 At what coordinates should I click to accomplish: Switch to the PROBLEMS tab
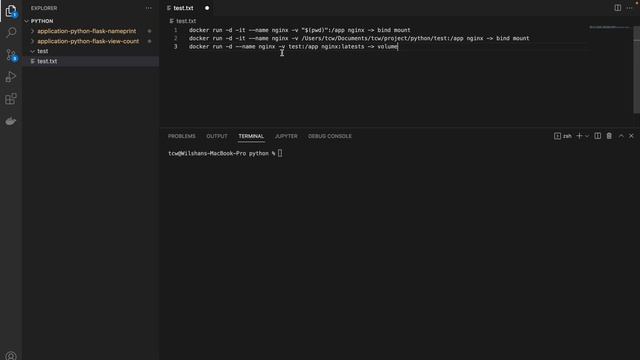[182, 136]
